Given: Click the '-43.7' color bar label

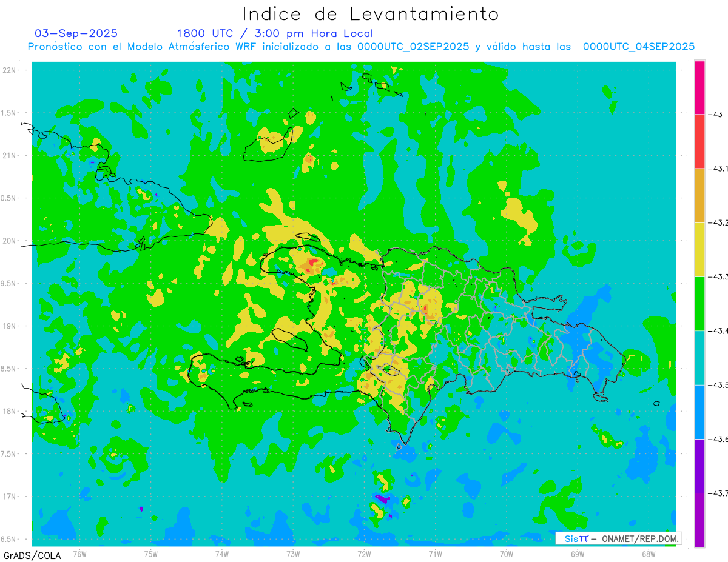Looking at the screenshot, I should [x=718, y=493].
